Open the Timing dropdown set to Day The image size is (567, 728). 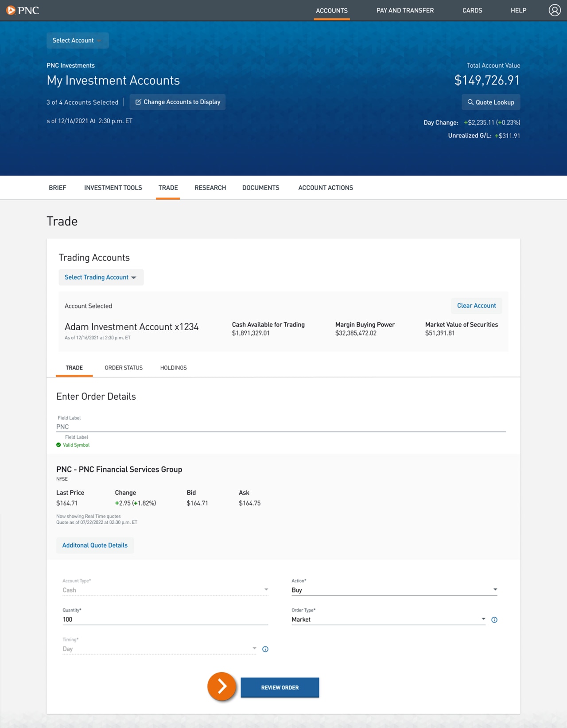coord(159,649)
